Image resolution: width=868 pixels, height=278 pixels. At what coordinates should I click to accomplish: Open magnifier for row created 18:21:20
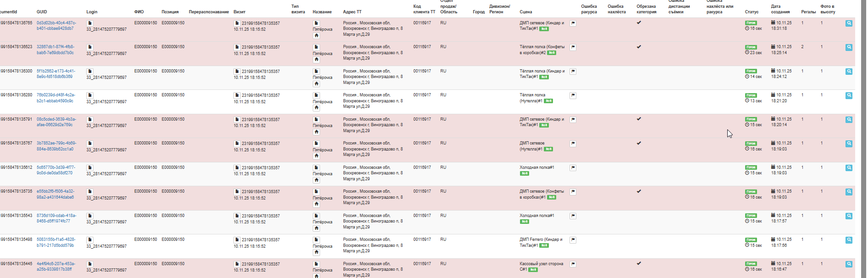coord(849,95)
